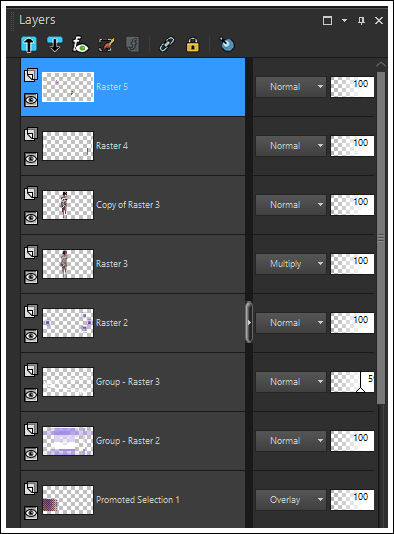Click the yellow lock transparency icon

pos(193,44)
